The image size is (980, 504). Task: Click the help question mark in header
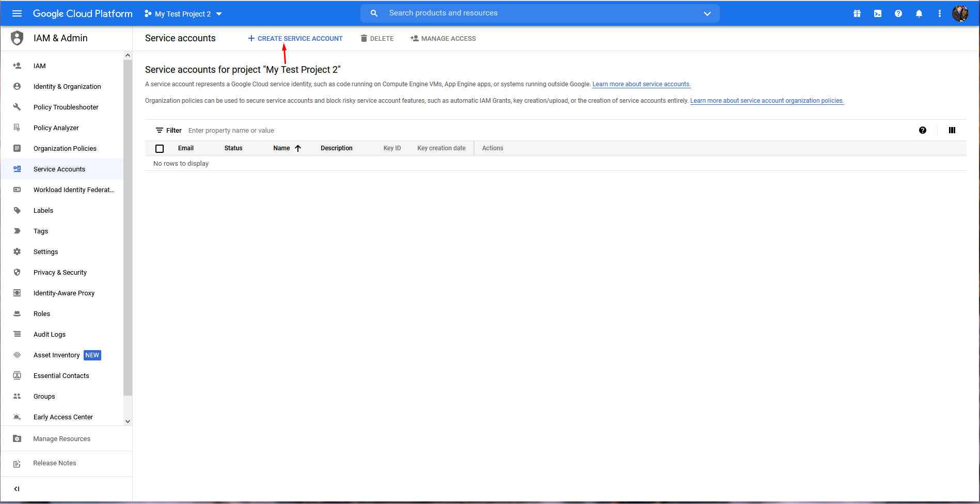[898, 13]
